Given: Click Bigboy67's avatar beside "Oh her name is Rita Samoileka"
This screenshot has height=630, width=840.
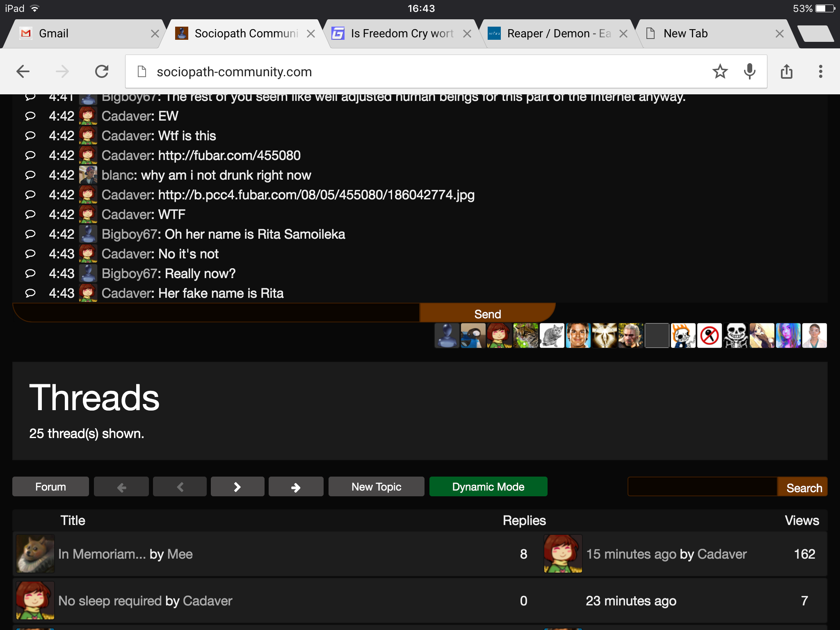Looking at the screenshot, I should pyautogui.click(x=88, y=234).
